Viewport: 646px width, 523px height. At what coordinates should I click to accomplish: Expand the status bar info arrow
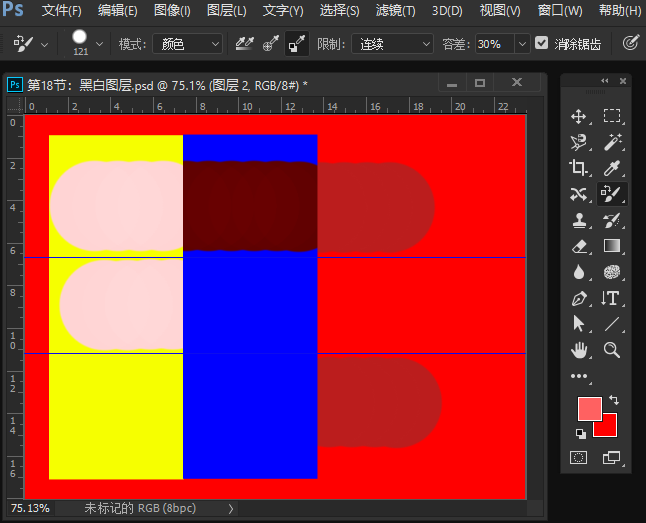[231, 509]
